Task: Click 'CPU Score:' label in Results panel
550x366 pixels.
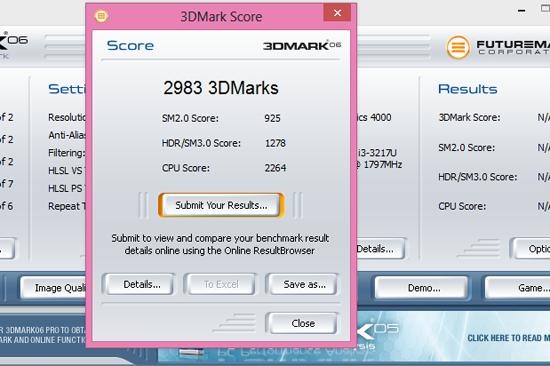Action: [x=462, y=206]
